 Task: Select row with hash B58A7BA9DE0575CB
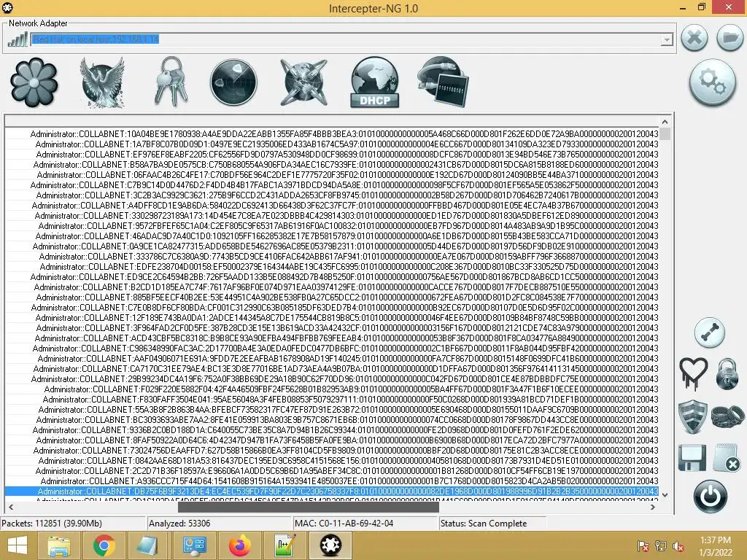pos(332,164)
